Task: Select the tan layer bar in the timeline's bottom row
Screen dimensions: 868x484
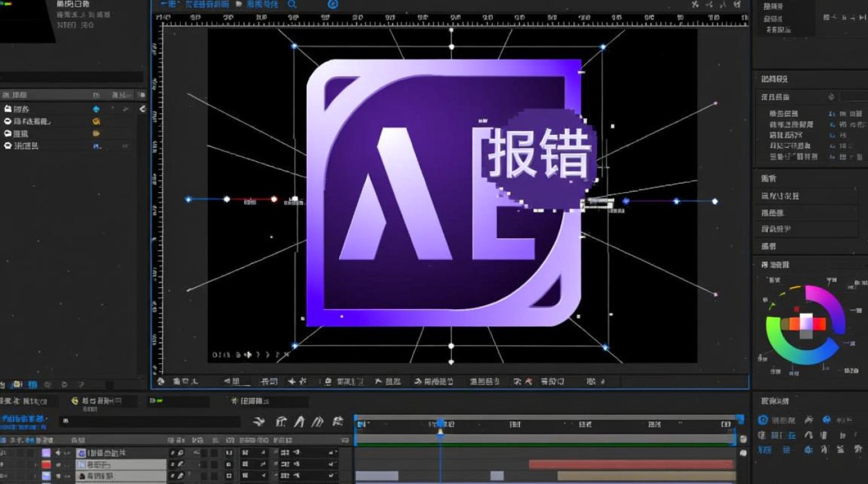Action: (646, 476)
